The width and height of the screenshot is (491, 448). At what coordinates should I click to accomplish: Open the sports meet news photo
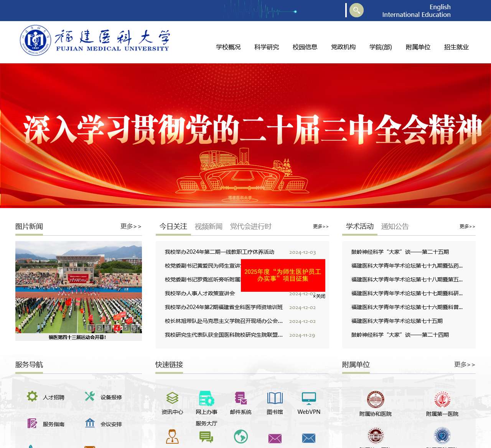pos(79,287)
